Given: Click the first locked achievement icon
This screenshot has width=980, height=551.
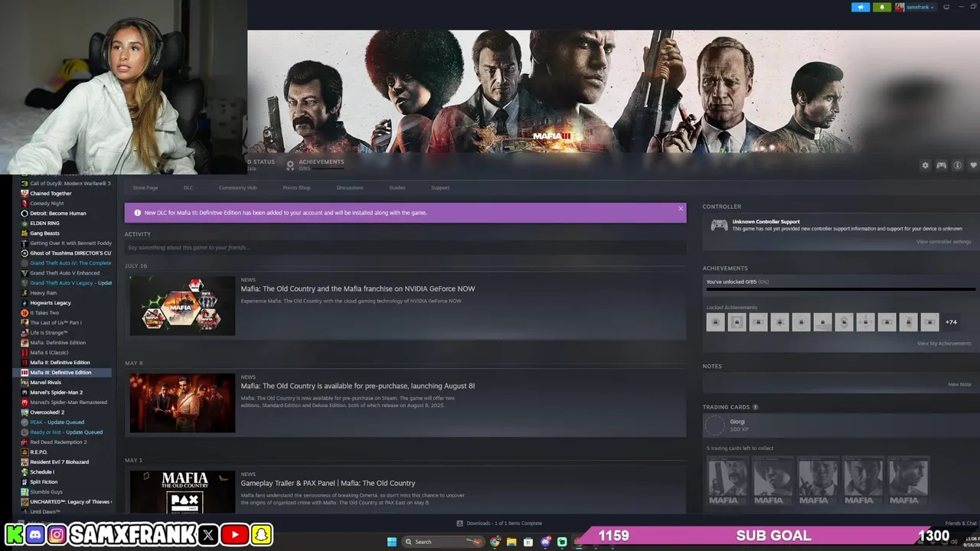Looking at the screenshot, I should pyautogui.click(x=715, y=322).
